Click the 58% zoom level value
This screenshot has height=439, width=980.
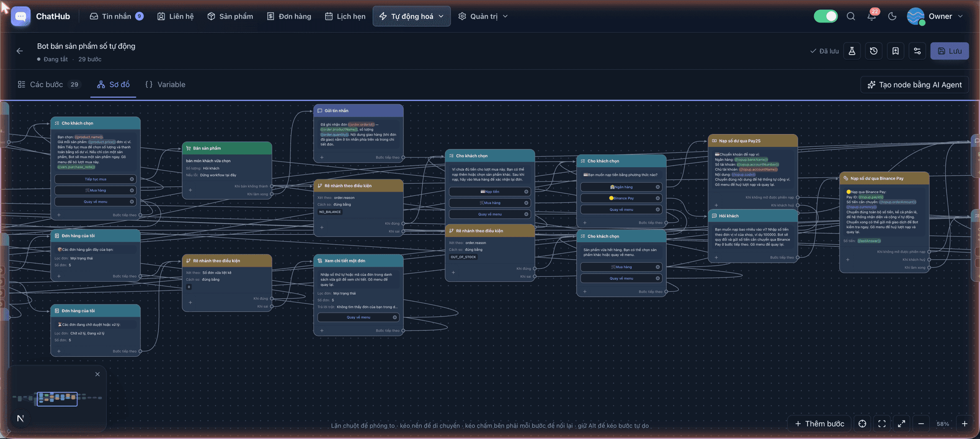coord(943,424)
